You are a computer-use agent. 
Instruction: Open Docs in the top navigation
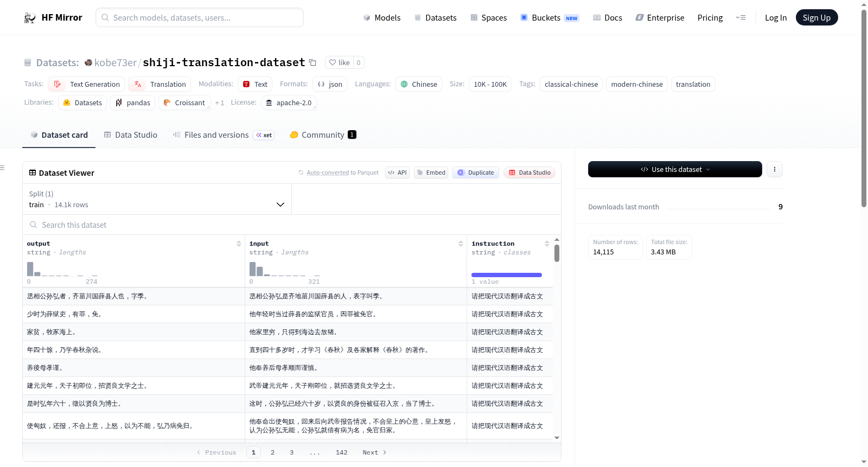click(608, 17)
